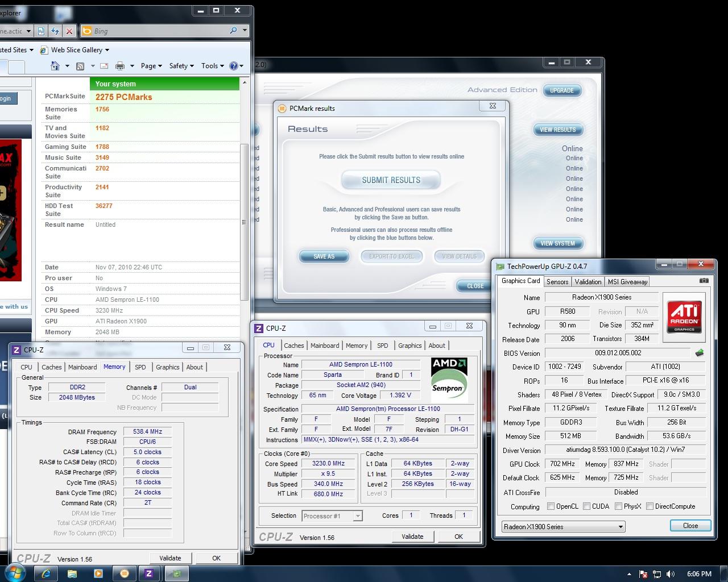Image resolution: width=728 pixels, height=582 pixels.
Task: Click the HDD Test Suite score 36277
Action: coord(104,206)
